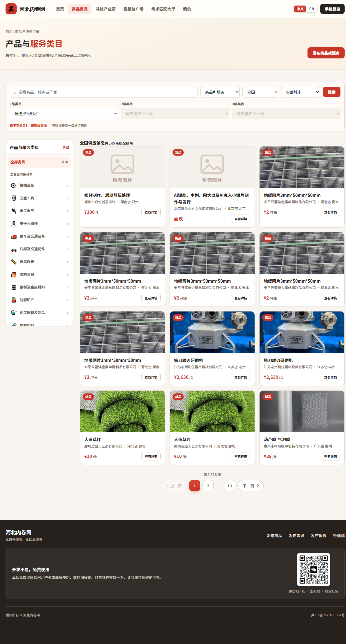This screenshot has width=346, height=644.
Task: Open the 全国 province dropdown
Action: tap(260, 92)
